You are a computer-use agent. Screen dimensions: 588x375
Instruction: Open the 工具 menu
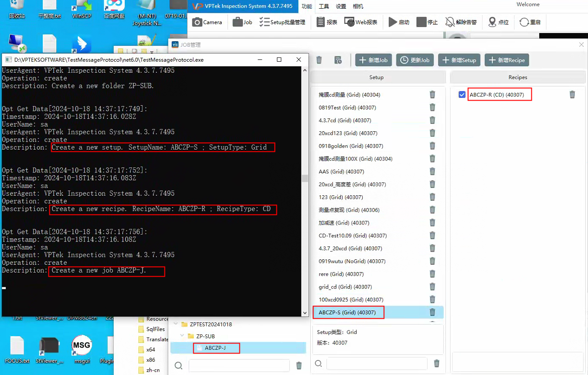[x=323, y=6]
